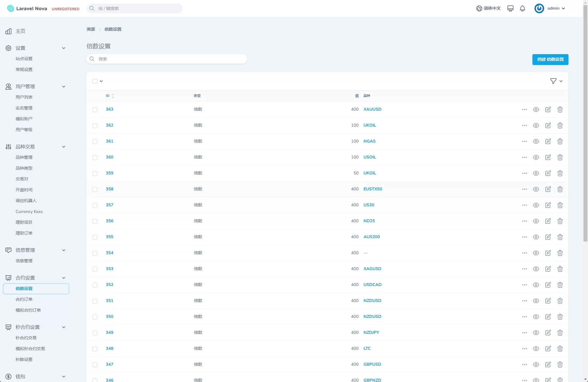Toggle the select-all checkbox in table header
Image resolution: width=588 pixels, height=382 pixels.
tap(95, 81)
